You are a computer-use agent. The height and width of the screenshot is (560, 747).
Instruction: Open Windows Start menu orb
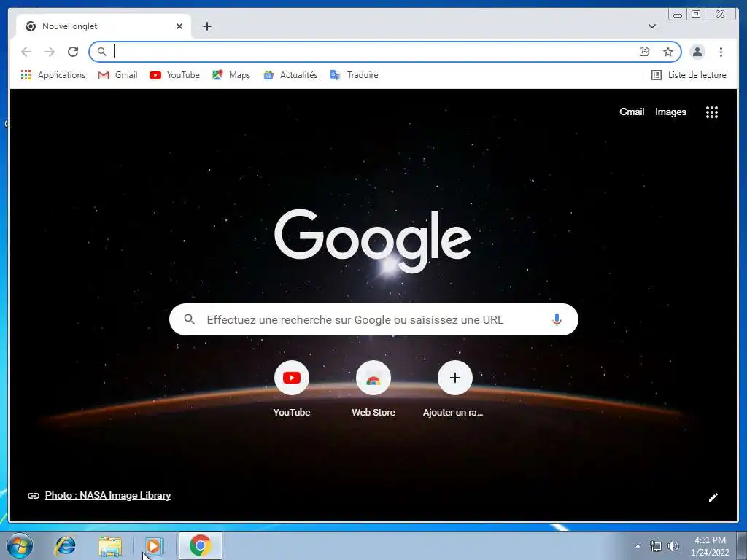coord(20,545)
